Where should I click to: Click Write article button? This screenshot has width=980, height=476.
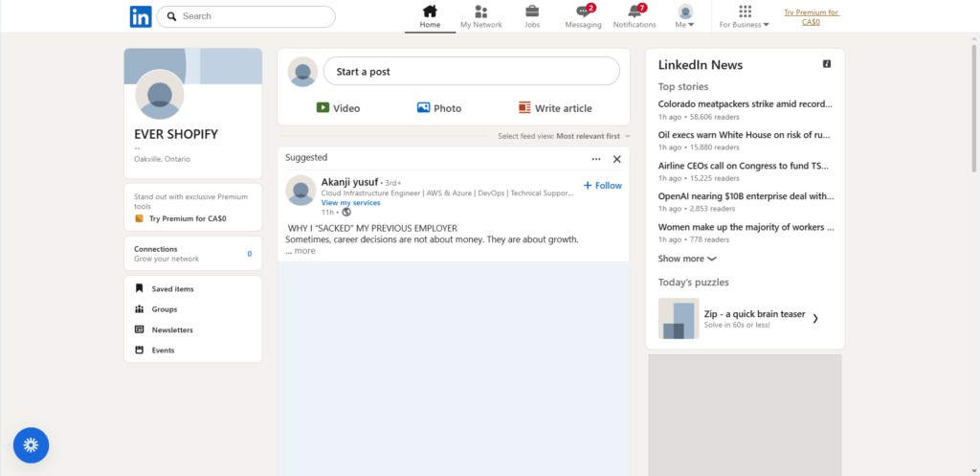pos(555,108)
